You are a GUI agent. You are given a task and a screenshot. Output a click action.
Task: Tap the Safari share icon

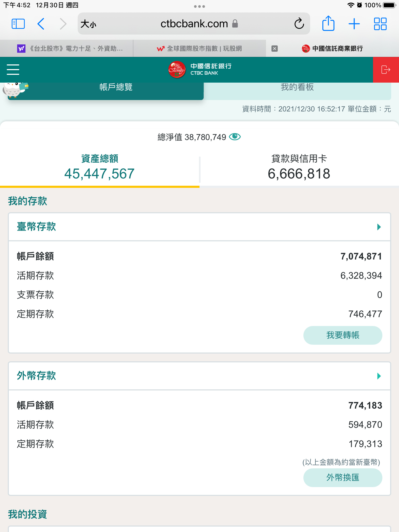(328, 24)
